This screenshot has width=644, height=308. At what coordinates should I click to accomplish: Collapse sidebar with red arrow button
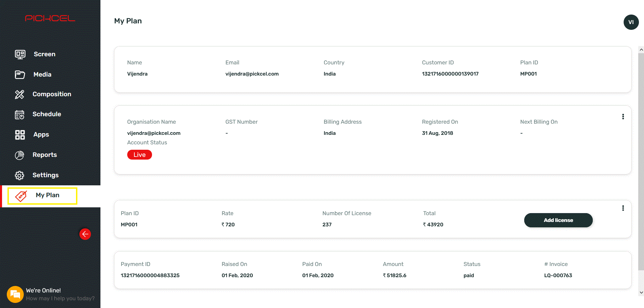coord(85,234)
